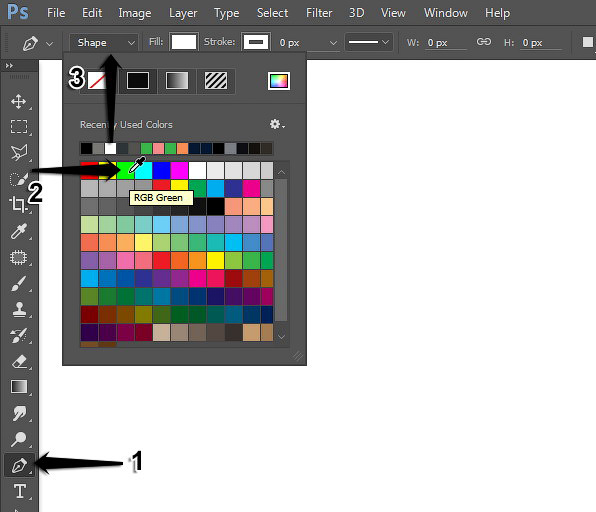Screen dimensions: 596x512
Task: Open the Shape tool mode dropdown
Action: pyautogui.click(x=103, y=43)
